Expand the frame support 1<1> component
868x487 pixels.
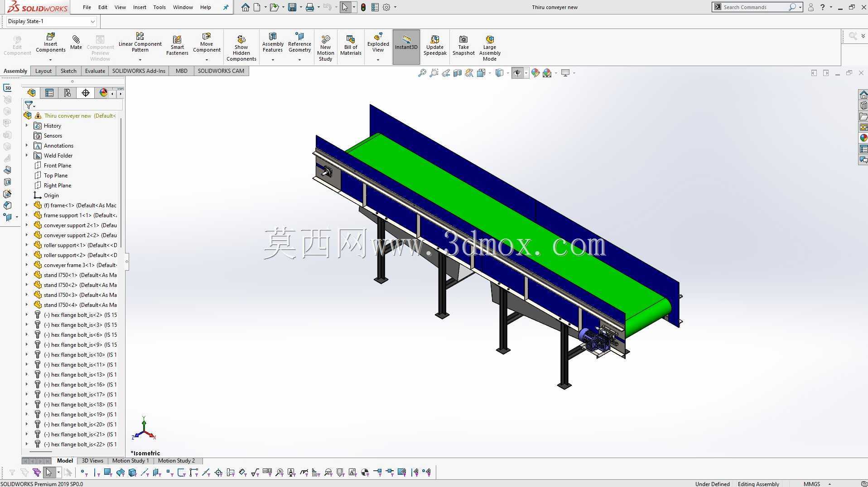[27, 215]
